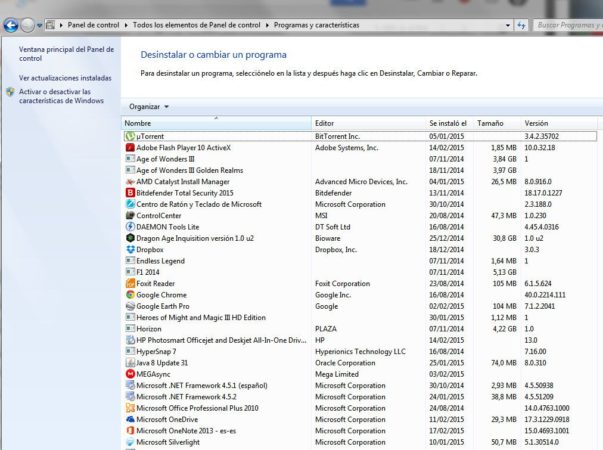
Task: Go back with the blue arrow button
Action: coord(11,25)
